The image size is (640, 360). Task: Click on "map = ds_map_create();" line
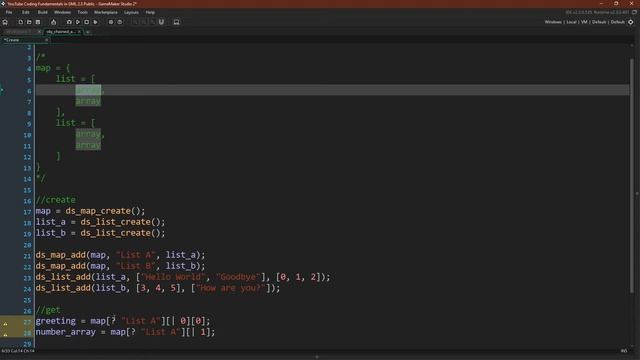pos(90,211)
